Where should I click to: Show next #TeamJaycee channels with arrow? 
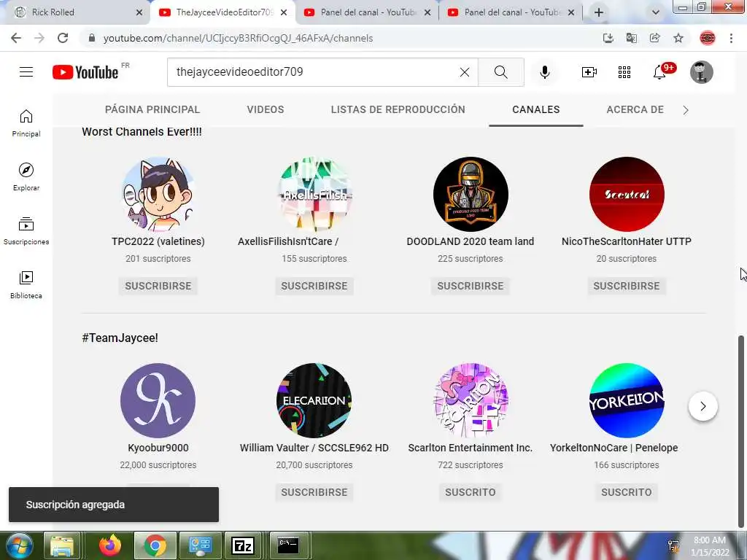(x=703, y=406)
